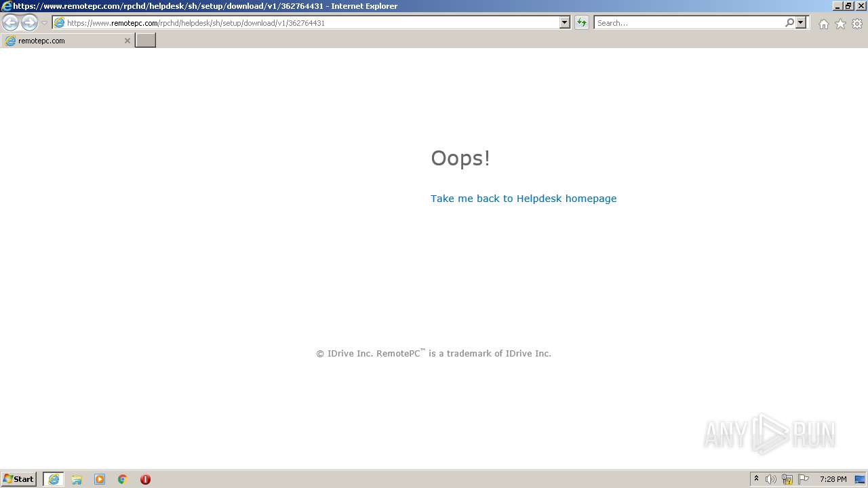Screen dimensions: 868x488
Task: Follow 'Take me back to Helpdesk homepage' link
Action: point(524,199)
